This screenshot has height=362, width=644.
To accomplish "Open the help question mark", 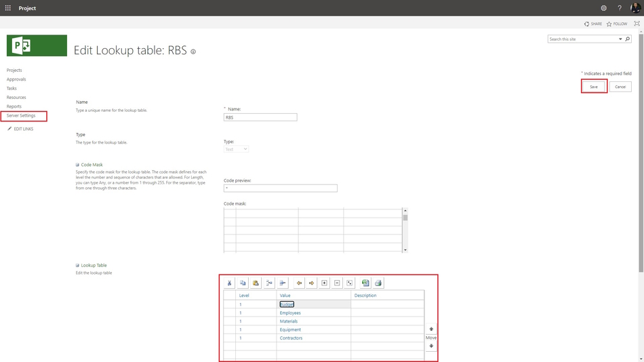I will 620,8.
